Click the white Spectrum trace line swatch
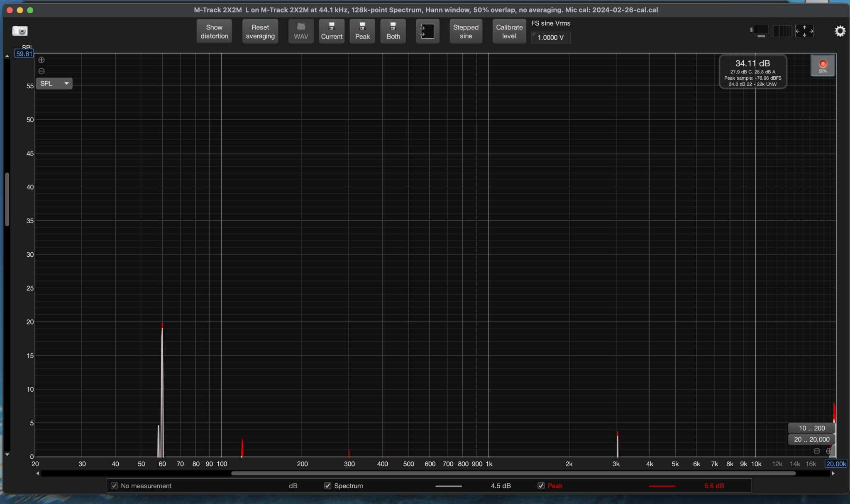This screenshot has width=850, height=504. 448,486
